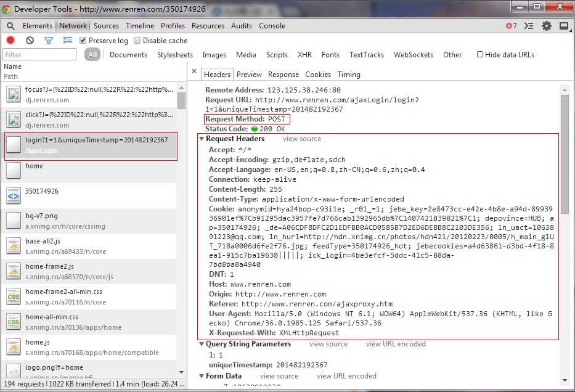
Task: Switch to the Profiles panel
Action: pyautogui.click(x=173, y=26)
